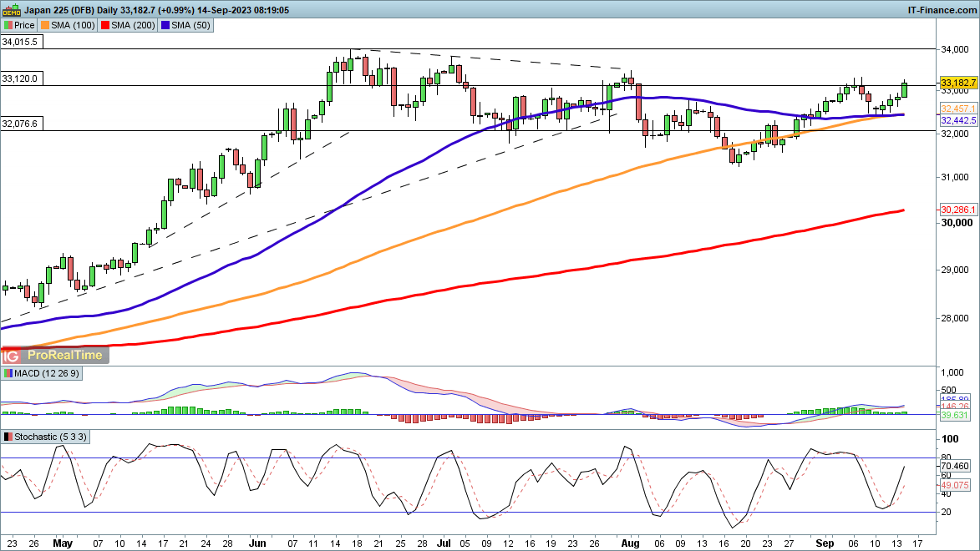This screenshot has width=980, height=551.
Task: Open the IT-Finance.com link
Action: tap(942, 10)
